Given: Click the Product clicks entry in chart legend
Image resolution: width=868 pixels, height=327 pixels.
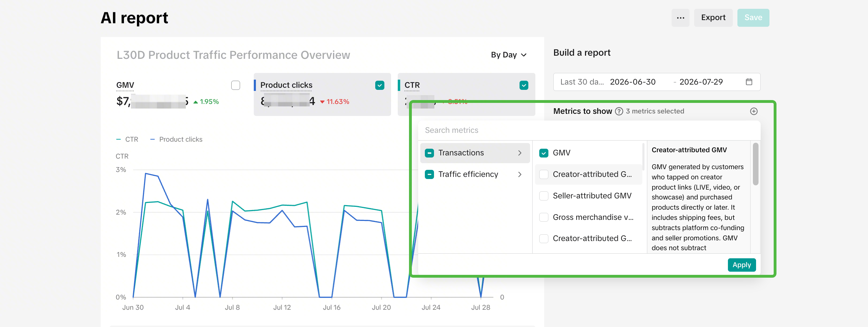Looking at the screenshot, I should click(x=176, y=140).
